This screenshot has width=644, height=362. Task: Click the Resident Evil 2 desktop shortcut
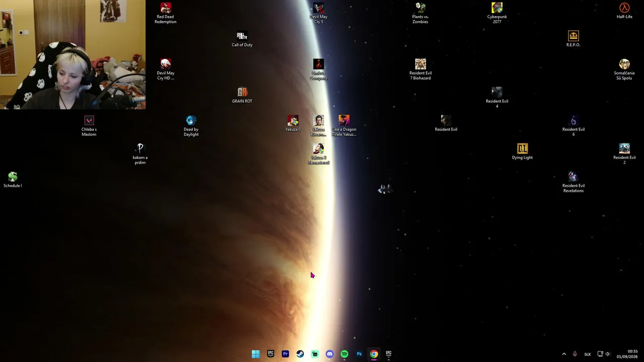tap(624, 154)
